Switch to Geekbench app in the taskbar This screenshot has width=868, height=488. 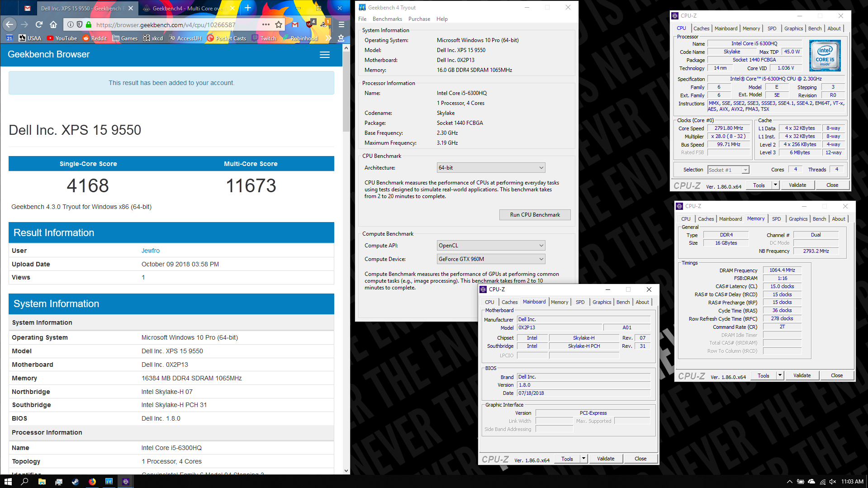pyautogui.click(x=109, y=482)
